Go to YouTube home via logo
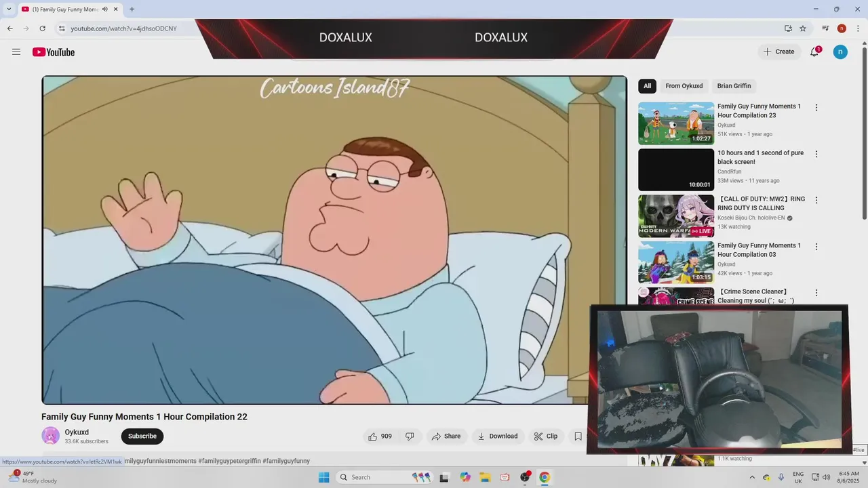This screenshot has width=868, height=488. coord(54,52)
